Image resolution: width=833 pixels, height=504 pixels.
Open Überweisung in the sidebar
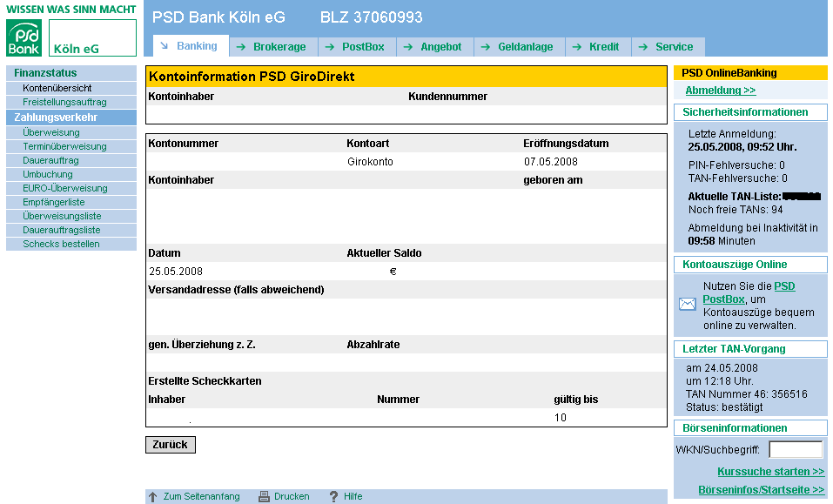pyautogui.click(x=71, y=133)
